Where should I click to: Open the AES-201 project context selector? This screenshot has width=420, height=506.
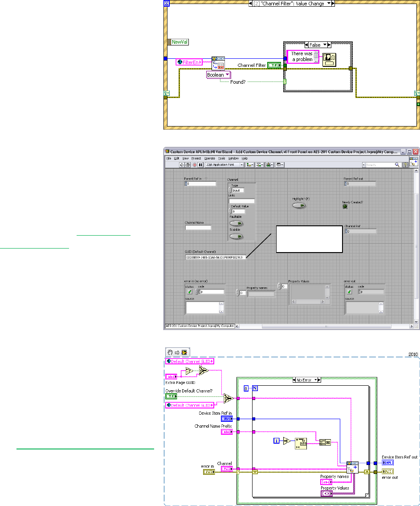[x=200, y=326]
